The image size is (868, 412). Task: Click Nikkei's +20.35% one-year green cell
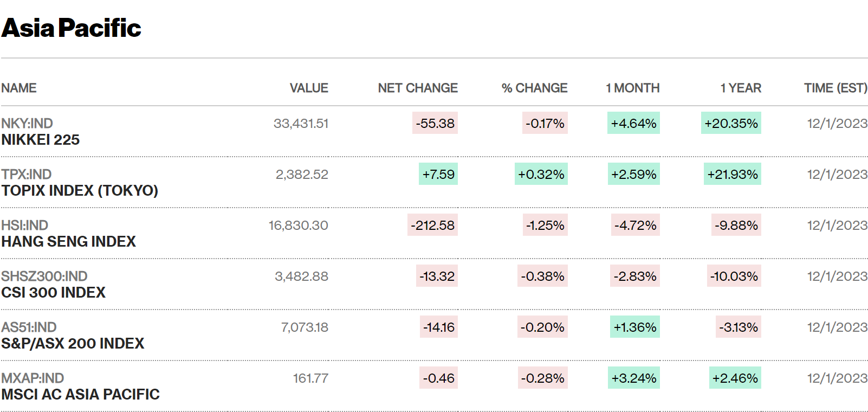coord(731,123)
